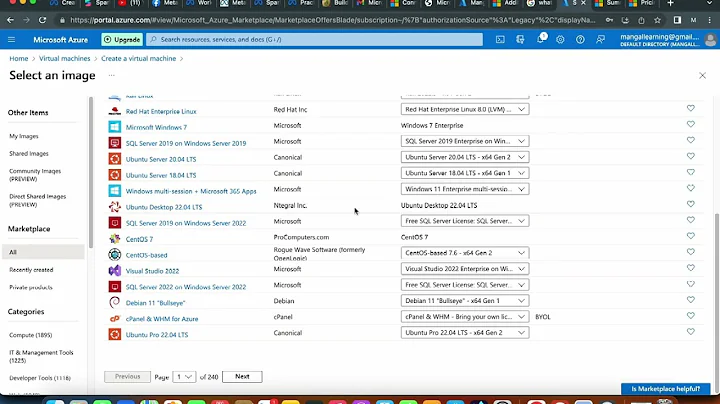The image size is (720, 404).
Task: Favorite Debian 11 Bullseye with heart
Action: (x=691, y=300)
